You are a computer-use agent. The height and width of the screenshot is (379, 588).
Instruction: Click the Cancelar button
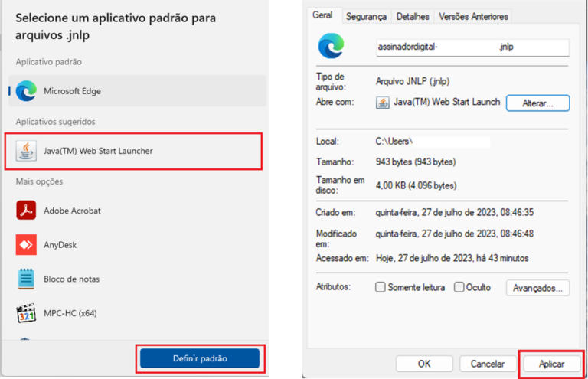tap(488, 364)
